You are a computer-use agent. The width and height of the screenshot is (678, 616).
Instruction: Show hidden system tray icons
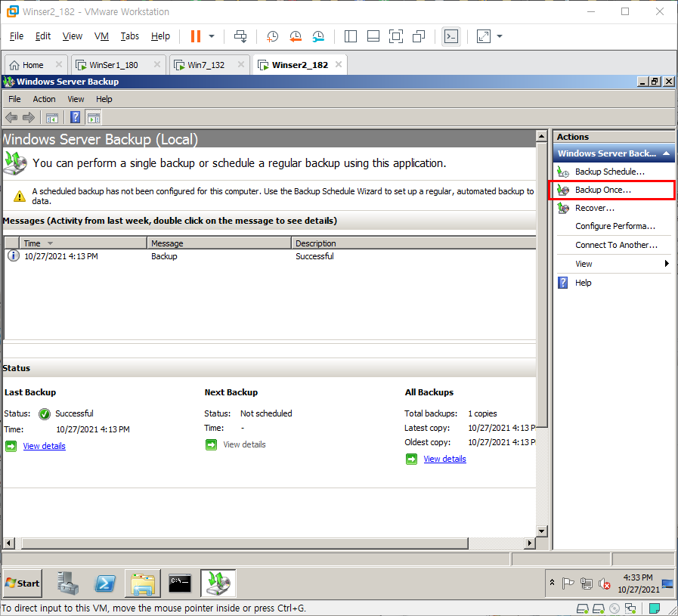coord(553,583)
